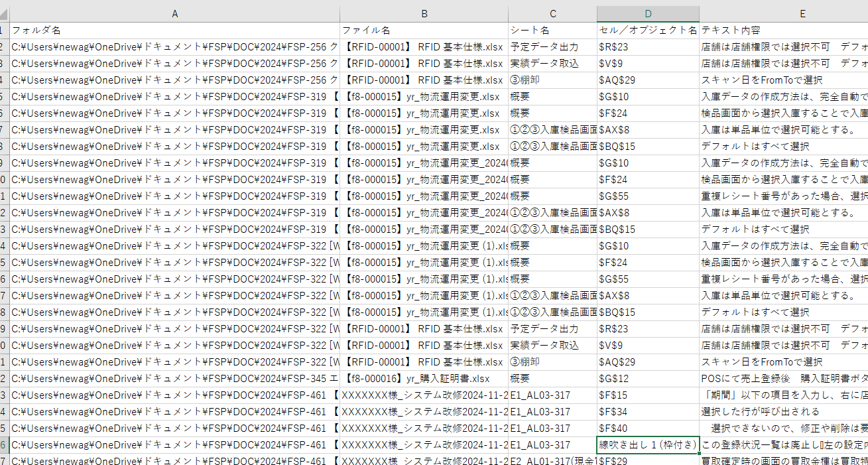Click the $F$34 cell

coord(649,412)
